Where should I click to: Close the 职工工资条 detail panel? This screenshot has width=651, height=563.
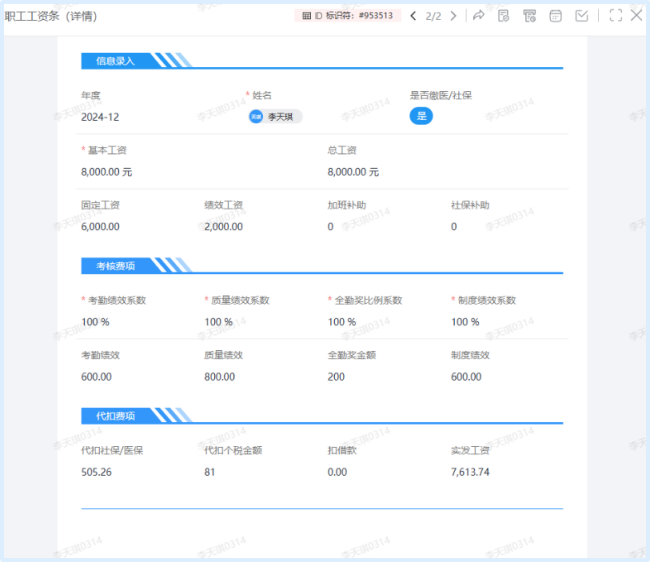coord(636,16)
